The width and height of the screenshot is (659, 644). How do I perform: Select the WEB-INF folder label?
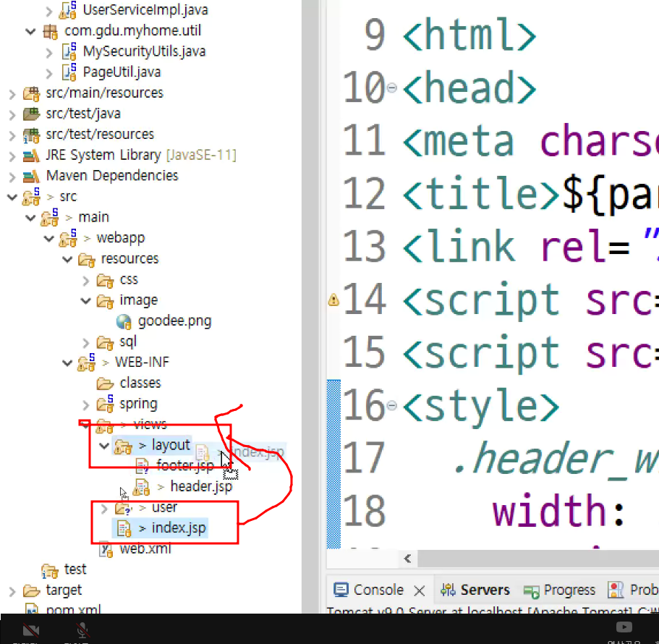(x=142, y=362)
